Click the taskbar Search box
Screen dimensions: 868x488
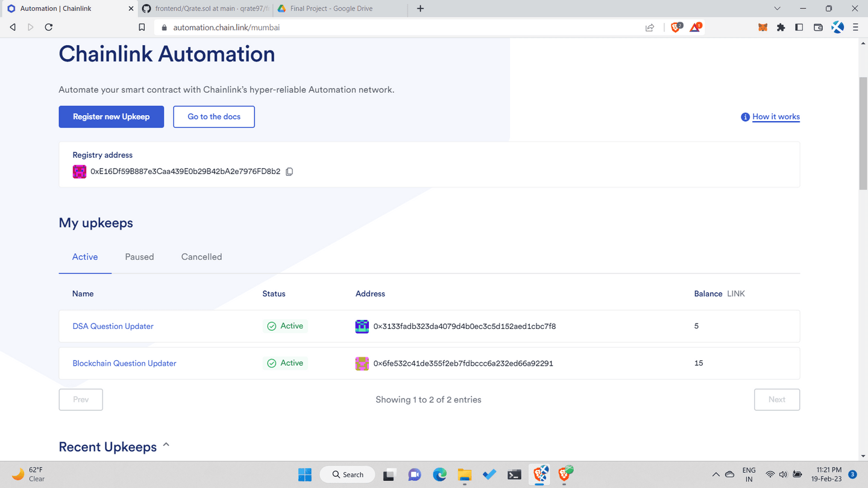(x=347, y=475)
